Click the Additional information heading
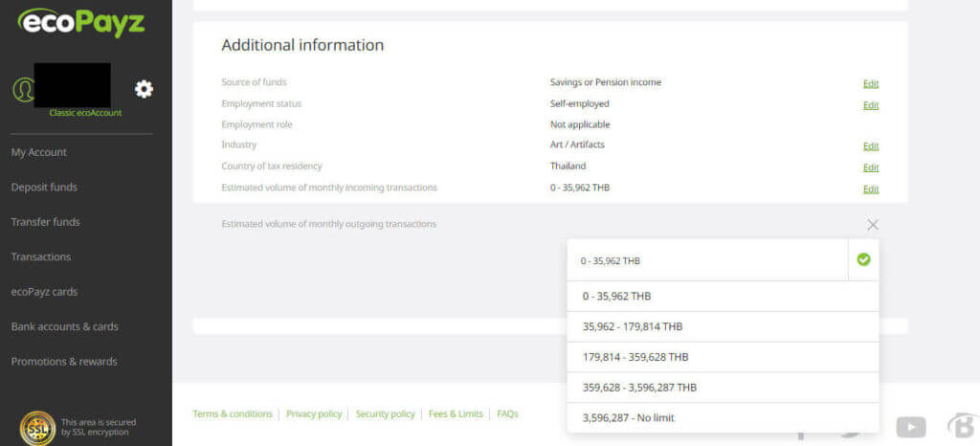The height and width of the screenshot is (446, 980). (x=302, y=45)
